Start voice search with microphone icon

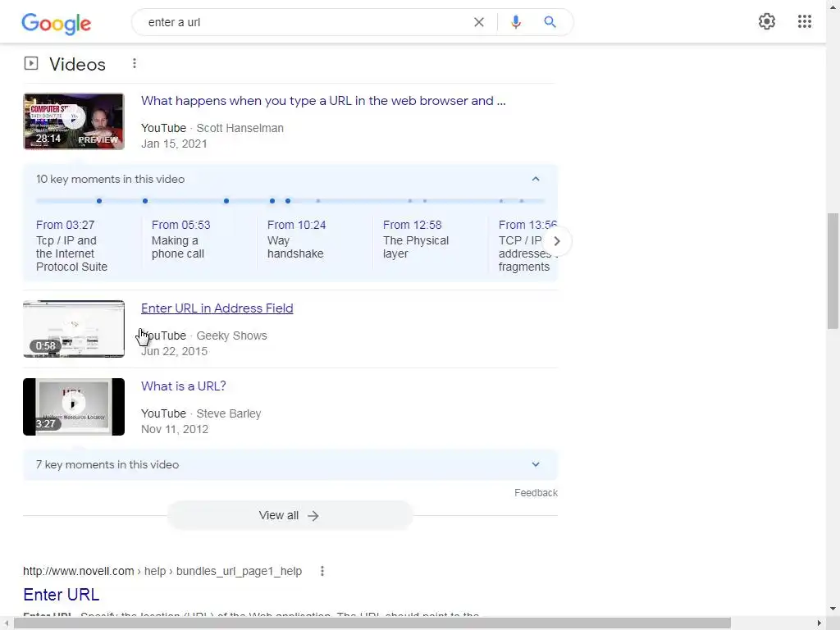(x=515, y=22)
